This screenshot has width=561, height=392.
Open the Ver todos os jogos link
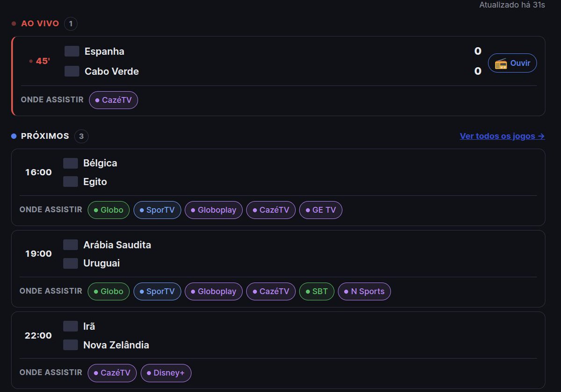pyautogui.click(x=502, y=136)
